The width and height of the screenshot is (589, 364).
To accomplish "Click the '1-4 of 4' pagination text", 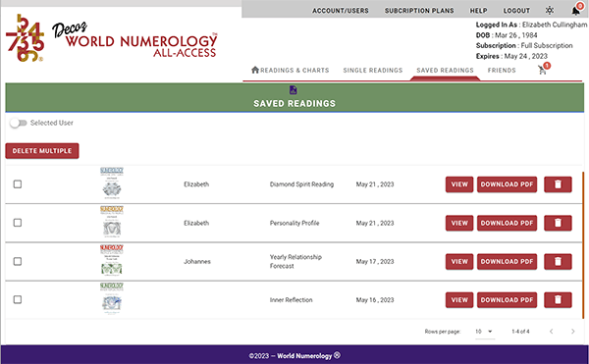I will [x=520, y=332].
